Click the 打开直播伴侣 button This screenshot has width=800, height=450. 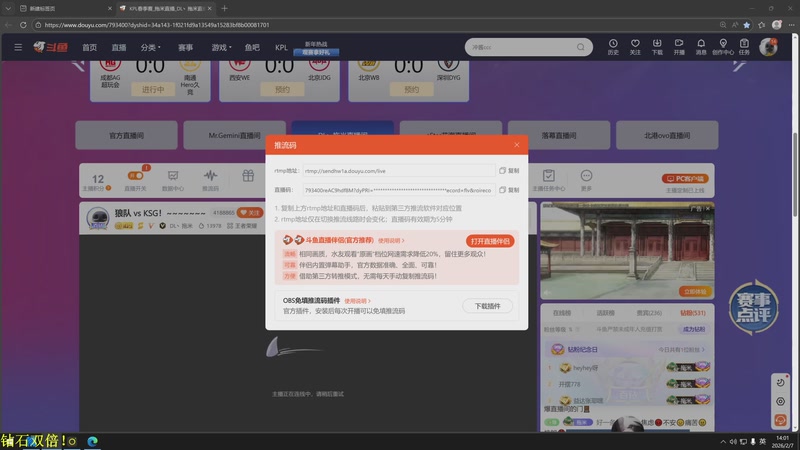coord(490,241)
